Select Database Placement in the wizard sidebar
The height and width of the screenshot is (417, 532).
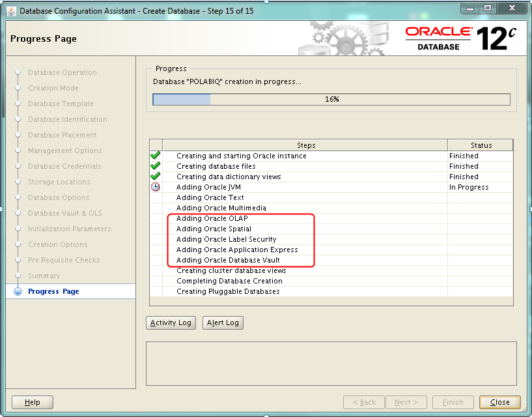63,135
